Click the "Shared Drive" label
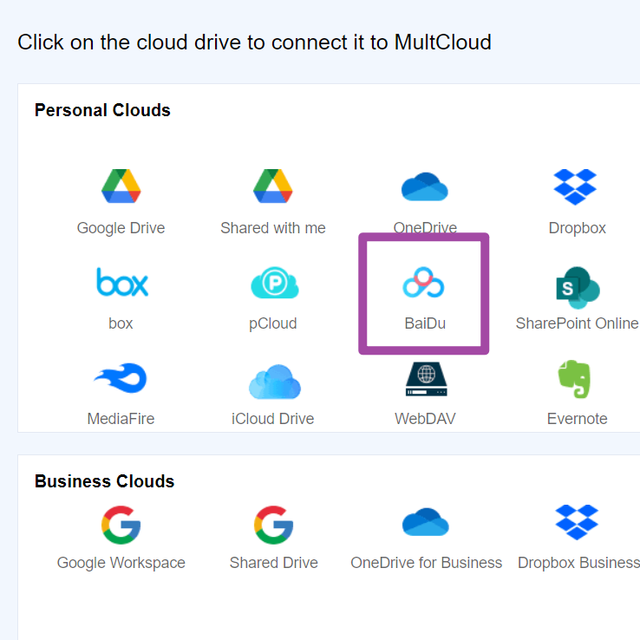 click(x=273, y=562)
